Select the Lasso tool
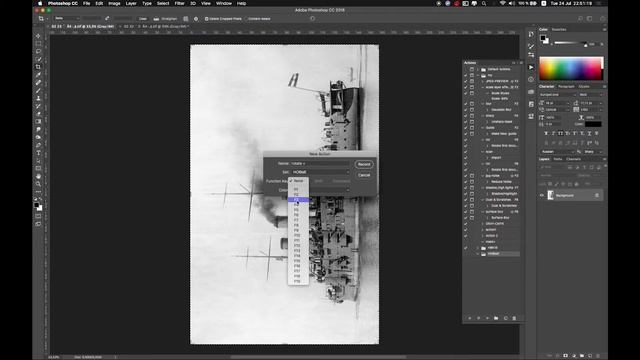The image size is (640, 360). (x=38, y=51)
